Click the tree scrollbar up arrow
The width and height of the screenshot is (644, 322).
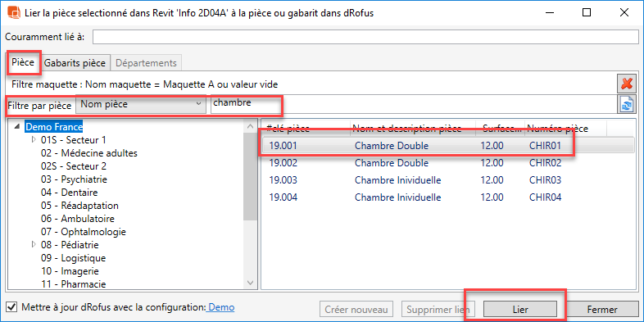250,127
